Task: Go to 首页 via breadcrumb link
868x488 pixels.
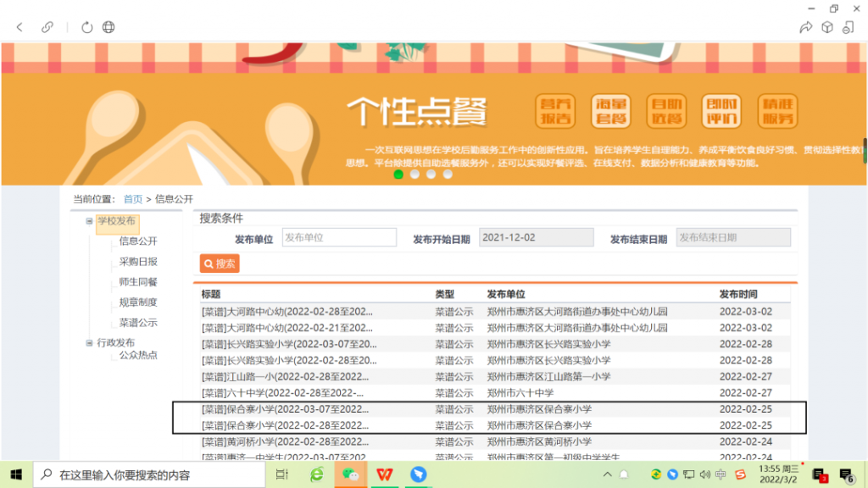Action: click(x=133, y=199)
